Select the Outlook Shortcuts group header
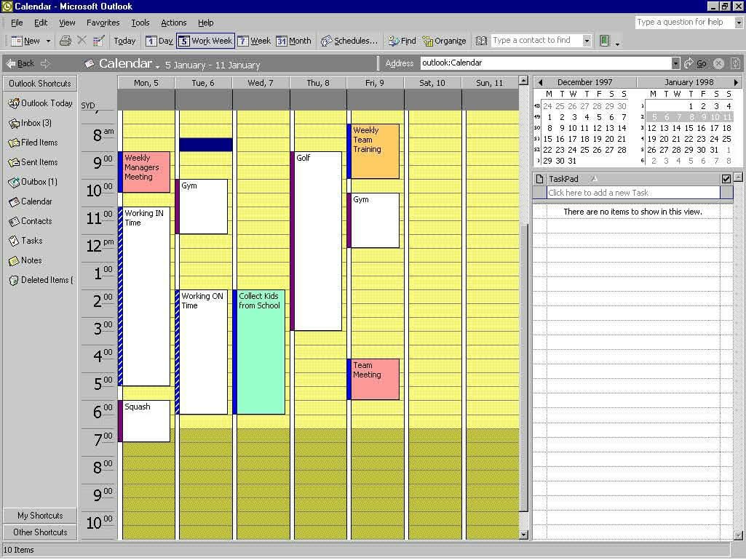The image size is (746, 560). pyautogui.click(x=40, y=84)
